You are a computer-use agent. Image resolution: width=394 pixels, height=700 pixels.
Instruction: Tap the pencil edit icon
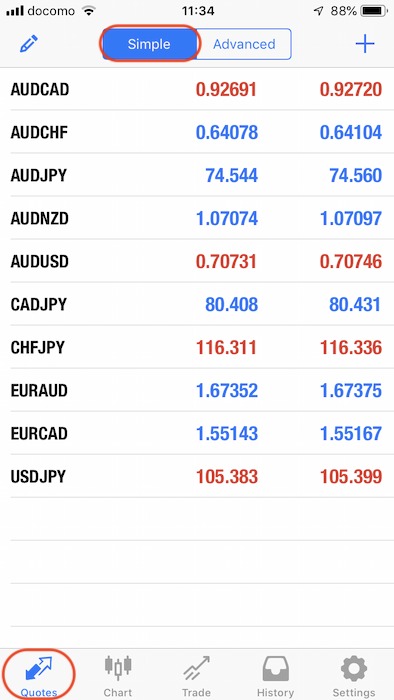coord(29,44)
